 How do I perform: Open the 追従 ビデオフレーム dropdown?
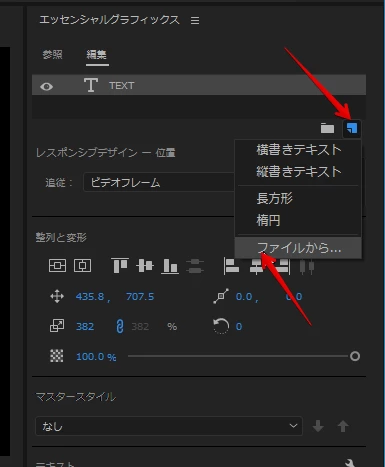pyautogui.click(x=159, y=182)
